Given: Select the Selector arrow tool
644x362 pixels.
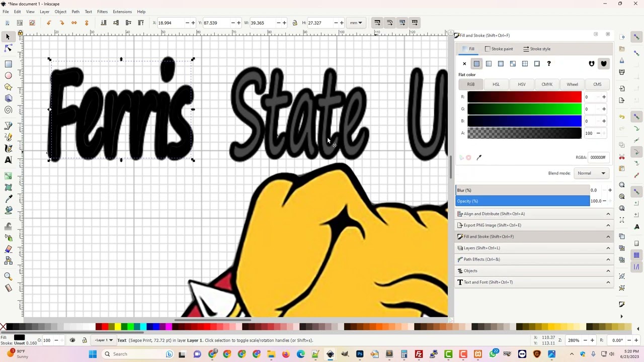Looking at the screenshot, I should (8, 37).
